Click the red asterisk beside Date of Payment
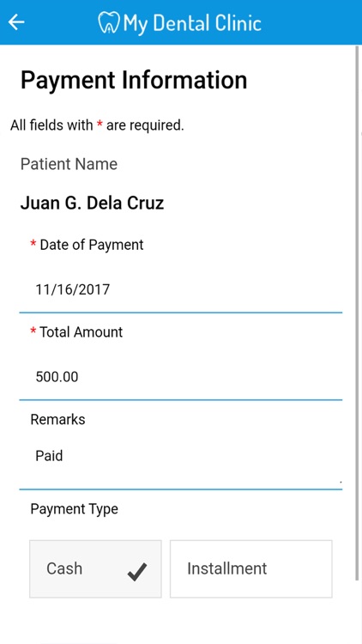The height and width of the screenshot is (644, 362). pos(33,244)
